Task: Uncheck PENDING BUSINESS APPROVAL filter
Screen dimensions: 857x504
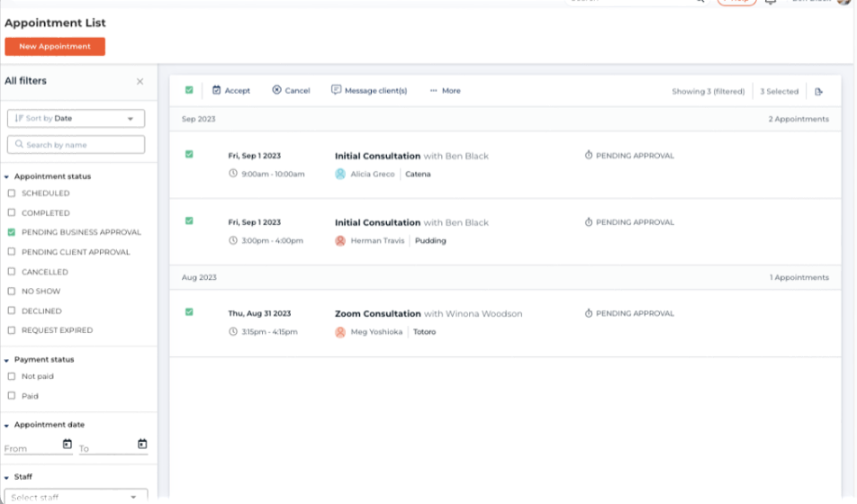Action: tap(12, 232)
